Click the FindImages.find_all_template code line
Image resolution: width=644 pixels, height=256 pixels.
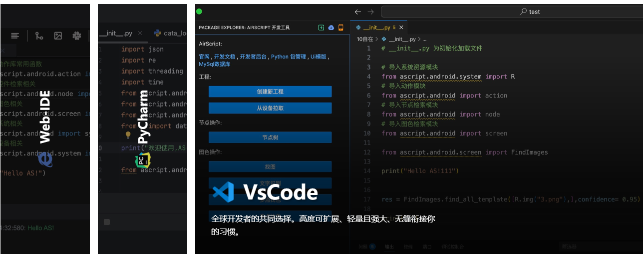click(511, 199)
